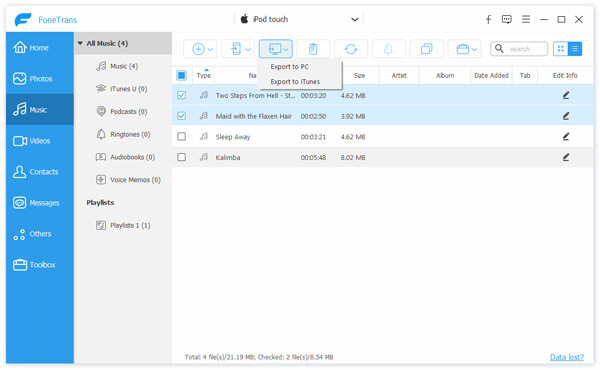Switch to grid view layout
Screen dimensions: 600x370
point(561,49)
